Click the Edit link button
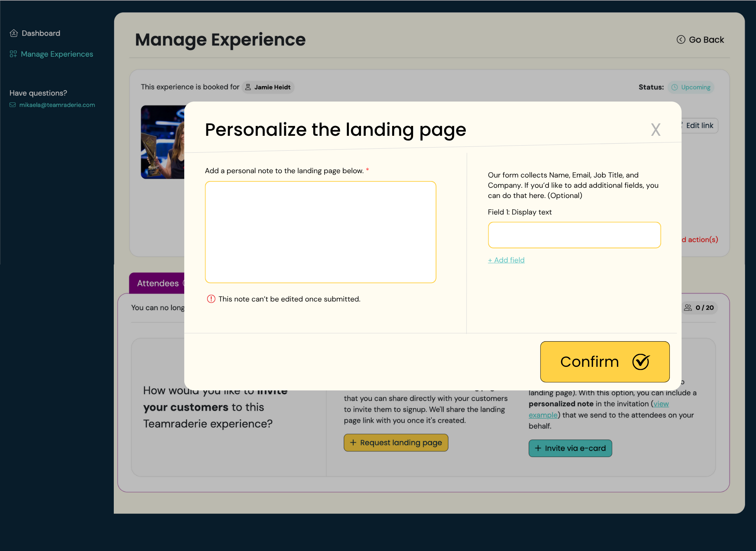Screen dimensions: 756x551 pyautogui.click(x=699, y=126)
